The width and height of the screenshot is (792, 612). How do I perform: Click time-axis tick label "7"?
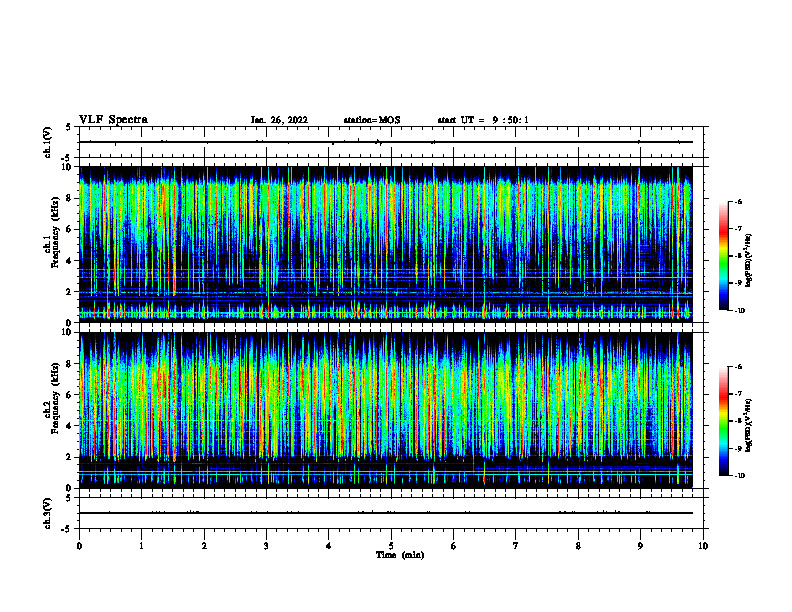point(516,546)
